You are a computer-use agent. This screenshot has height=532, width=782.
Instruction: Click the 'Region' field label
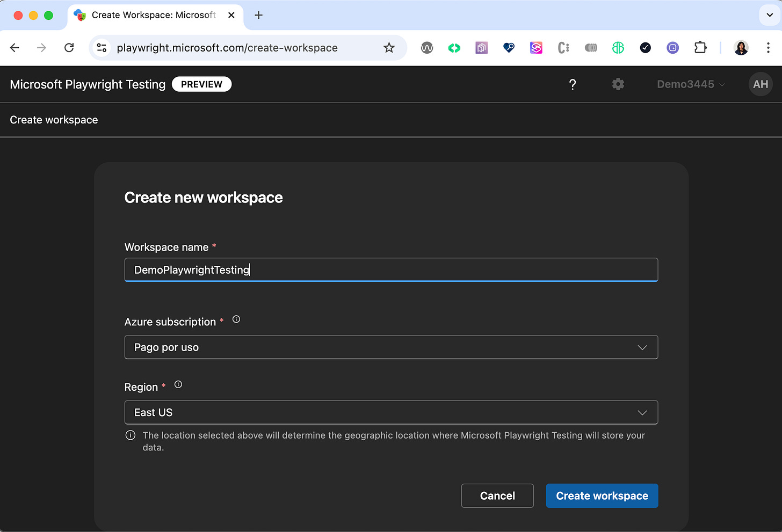tap(141, 387)
